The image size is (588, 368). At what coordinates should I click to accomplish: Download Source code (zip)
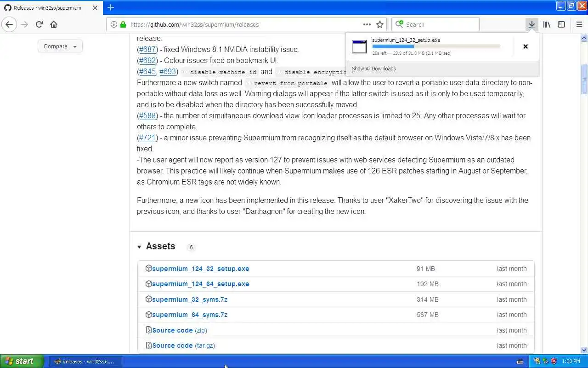tap(180, 330)
